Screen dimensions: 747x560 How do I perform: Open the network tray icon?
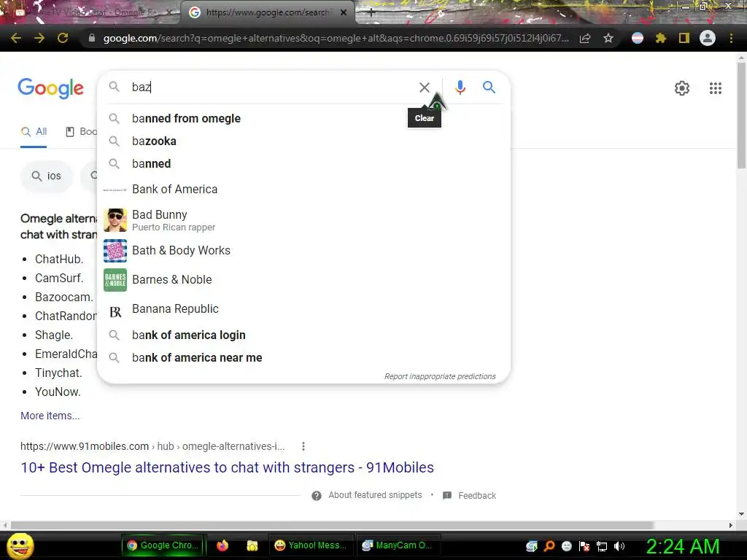tap(602, 546)
